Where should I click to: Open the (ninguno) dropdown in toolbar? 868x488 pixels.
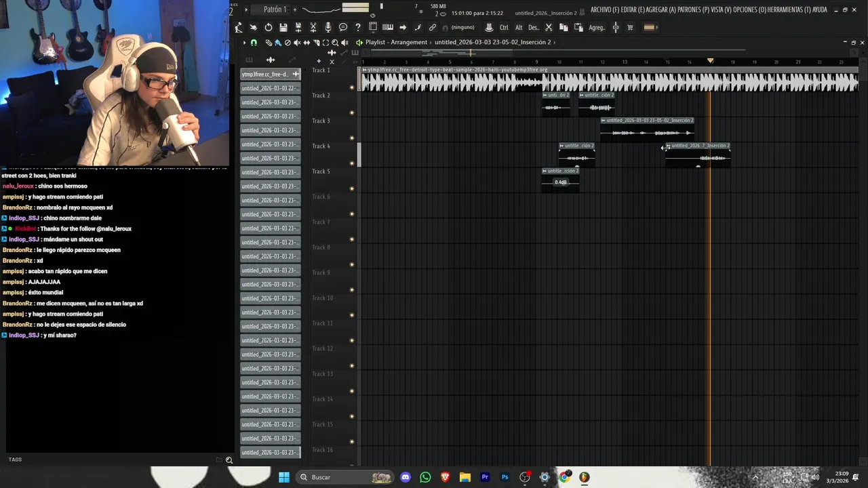[462, 27]
